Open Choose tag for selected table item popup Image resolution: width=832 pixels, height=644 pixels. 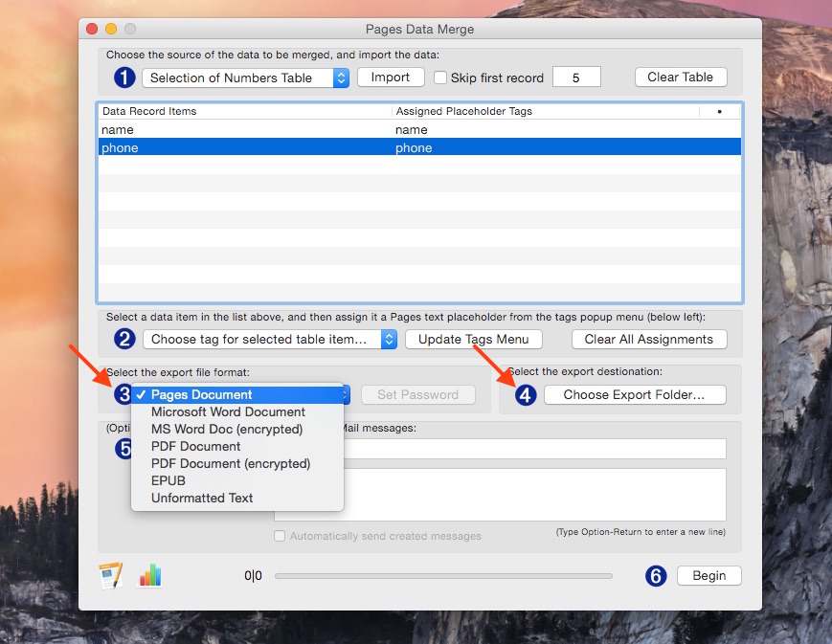tap(270, 339)
